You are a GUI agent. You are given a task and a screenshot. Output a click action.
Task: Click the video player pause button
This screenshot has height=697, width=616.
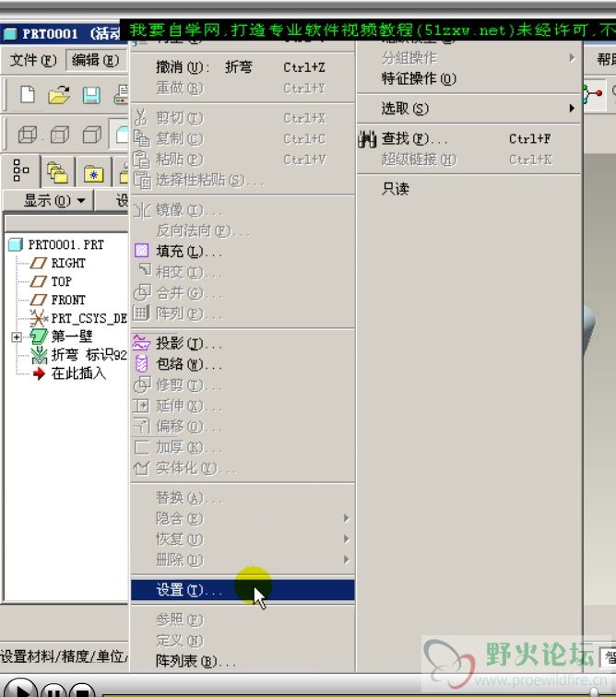tap(53, 690)
